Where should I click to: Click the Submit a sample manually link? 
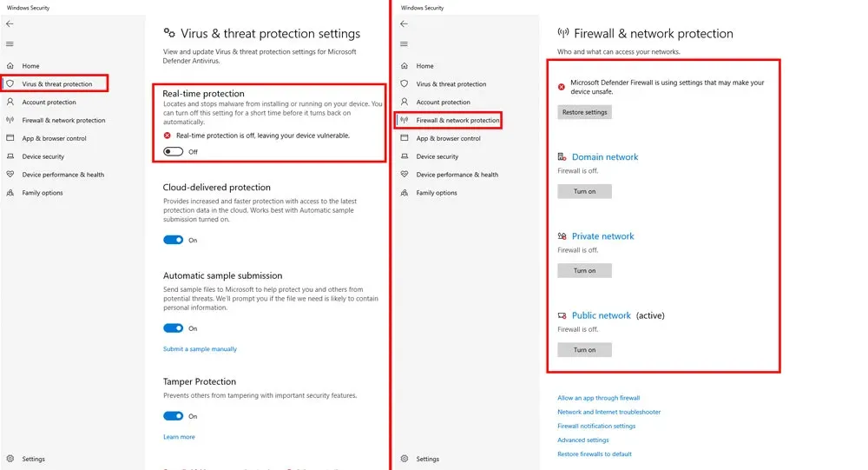tap(200, 348)
